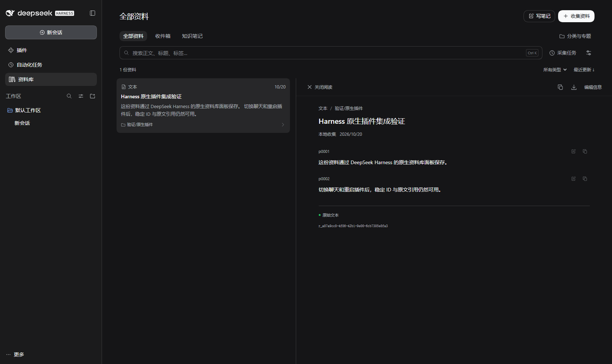Open 分类与专题 categories
612x364 pixels.
click(x=575, y=36)
